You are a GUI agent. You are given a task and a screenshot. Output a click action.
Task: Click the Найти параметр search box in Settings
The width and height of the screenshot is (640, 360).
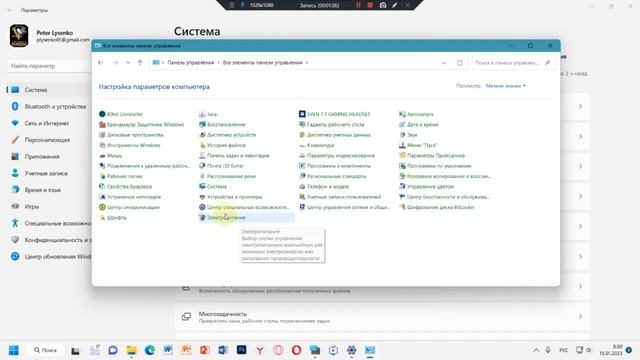pyautogui.click(x=49, y=66)
